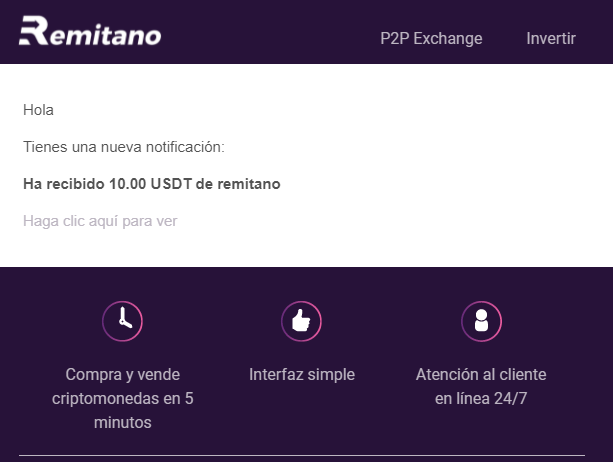Image resolution: width=613 pixels, height=462 pixels.
Task: Click the Tienes una nueva notificación line
Action: point(124,147)
